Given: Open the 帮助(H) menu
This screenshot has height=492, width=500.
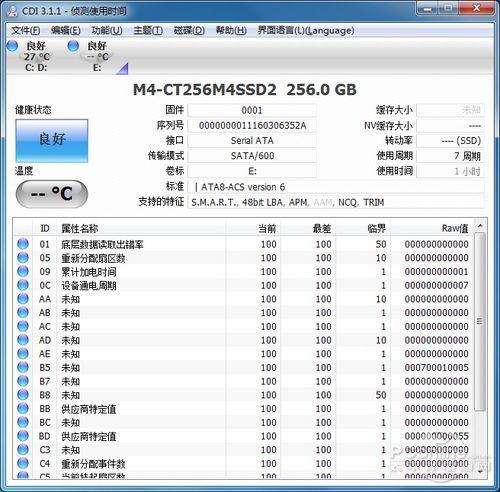Looking at the screenshot, I should (x=231, y=31).
